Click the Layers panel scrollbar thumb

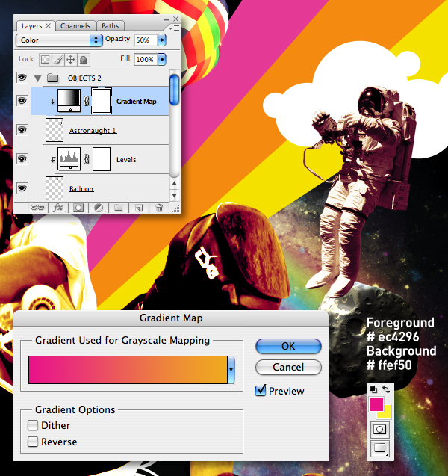click(175, 90)
